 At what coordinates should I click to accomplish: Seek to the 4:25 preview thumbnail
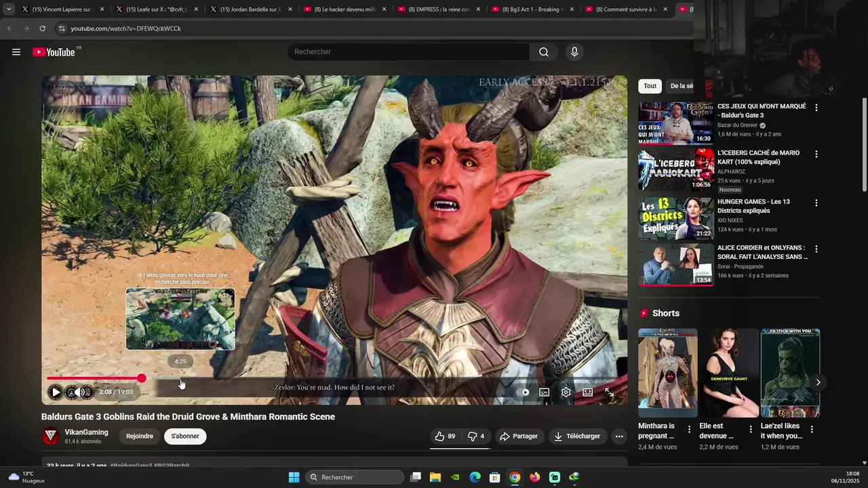point(180,319)
